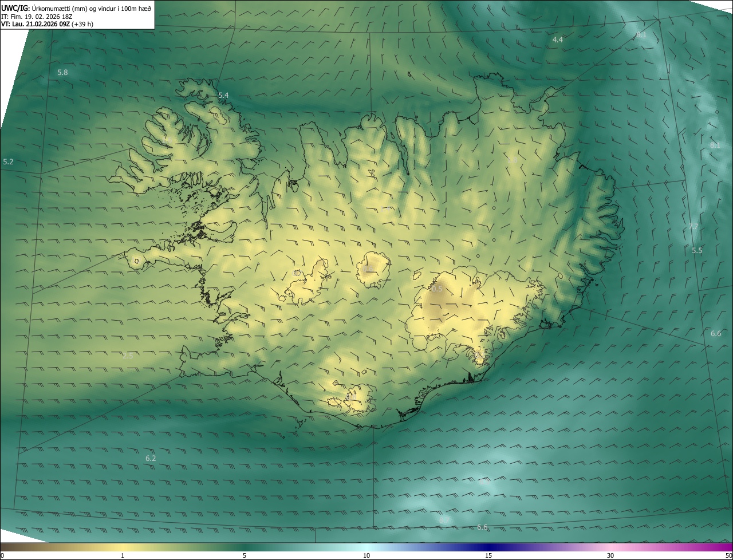The image size is (733, 560).
Task: Click the 30 tick label on the color scale
Action: (610, 555)
